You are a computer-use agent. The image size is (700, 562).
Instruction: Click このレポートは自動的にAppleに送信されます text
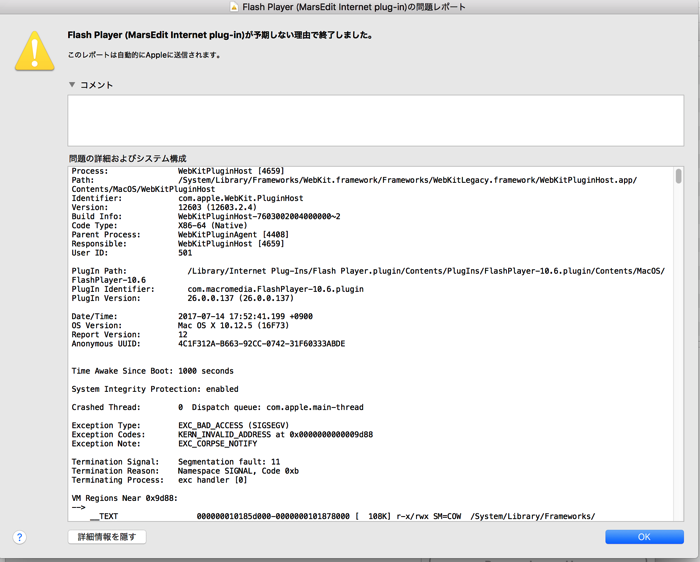point(144,55)
